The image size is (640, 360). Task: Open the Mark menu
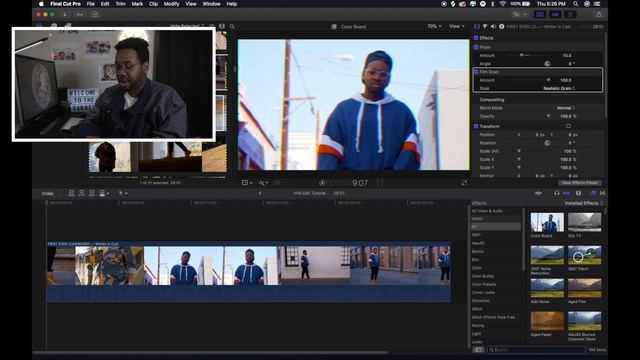click(137, 4)
